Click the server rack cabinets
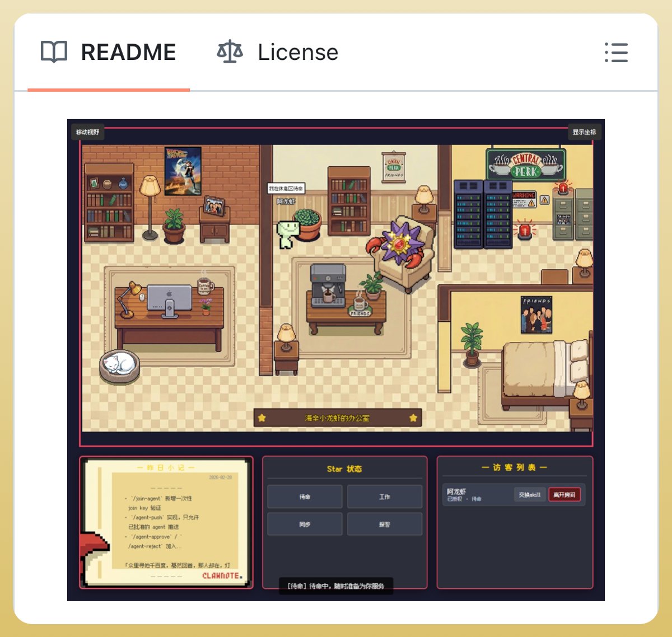 tap(483, 214)
